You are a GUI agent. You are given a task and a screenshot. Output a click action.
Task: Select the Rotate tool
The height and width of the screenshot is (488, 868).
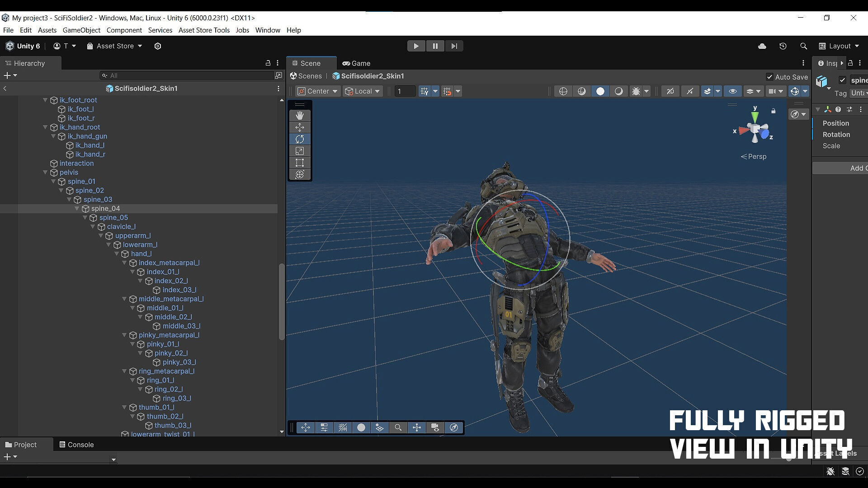point(300,139)
